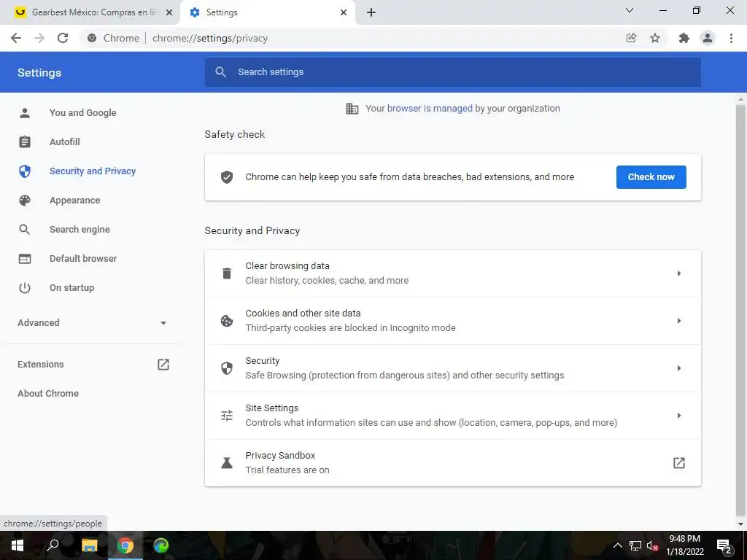The height and width of the screenshot is (560, 747).
Task: Open the Search engine settings section
Action: [80, 230]
